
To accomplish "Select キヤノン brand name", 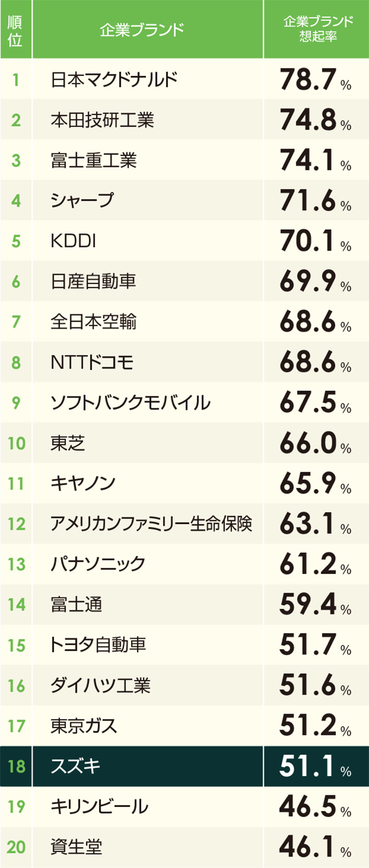I will [83, 483].
